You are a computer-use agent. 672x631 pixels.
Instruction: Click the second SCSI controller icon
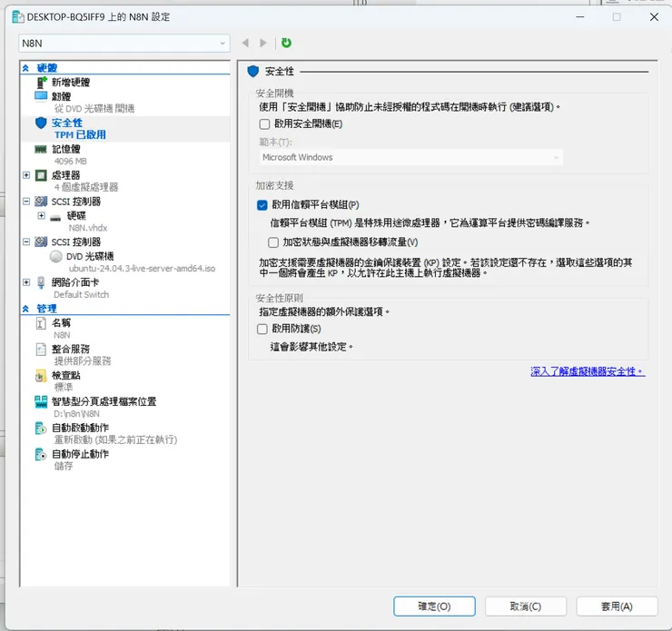(x=41, y=242)
